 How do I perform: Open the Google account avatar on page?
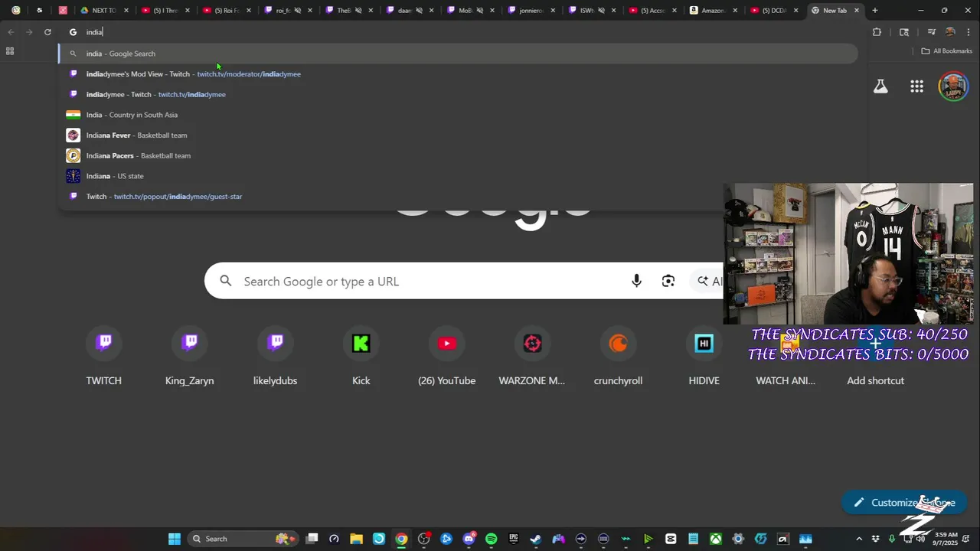click(x=953, y=86)
